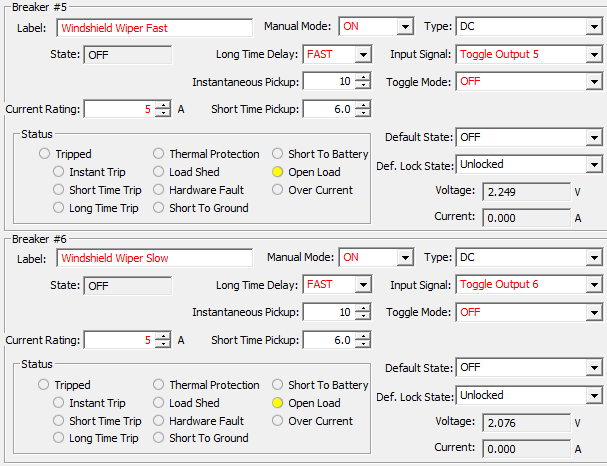Open Long Time Delay dropdown in Breaker #6
This screenshot has height=466, width=607.
click(362, 285)
